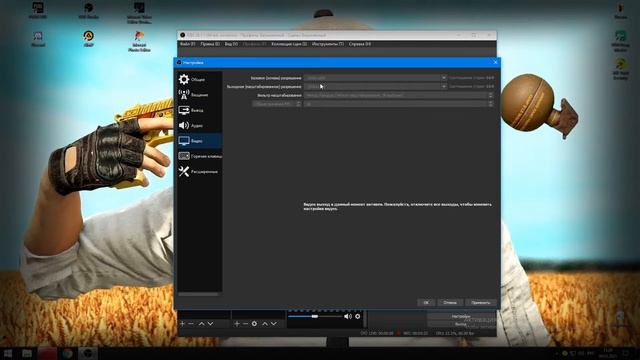
Task: Add a source with the sources plus icon
Action: point(237,324)
